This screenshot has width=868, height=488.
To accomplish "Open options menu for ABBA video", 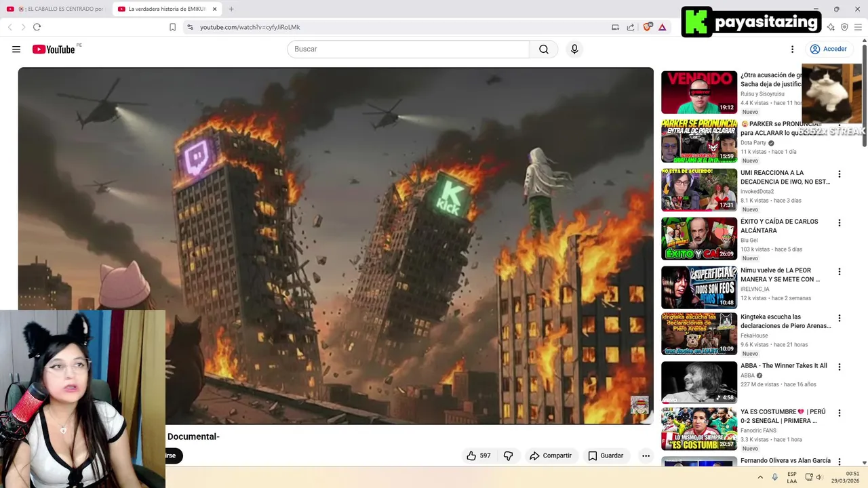I will point(840,367).
